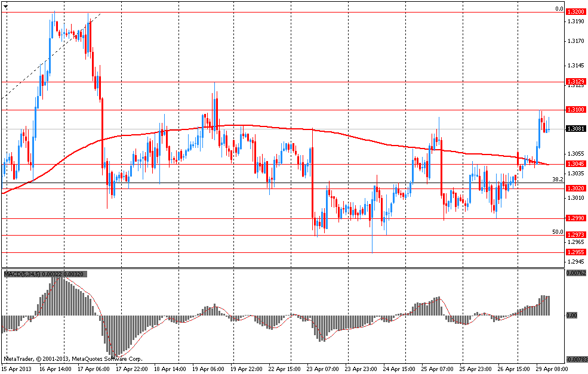
Task: Select the Fibonacci 0.0 level label
Action: (559, 9)
